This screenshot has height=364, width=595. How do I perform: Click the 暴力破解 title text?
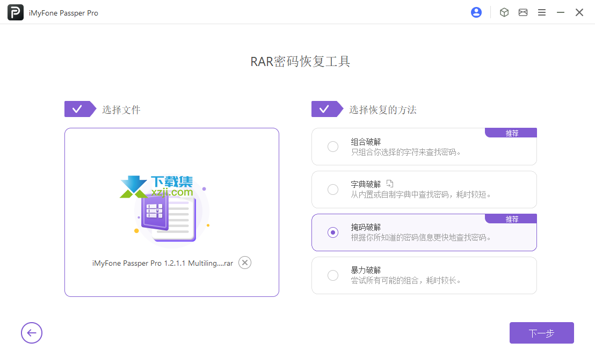point(366,270)
